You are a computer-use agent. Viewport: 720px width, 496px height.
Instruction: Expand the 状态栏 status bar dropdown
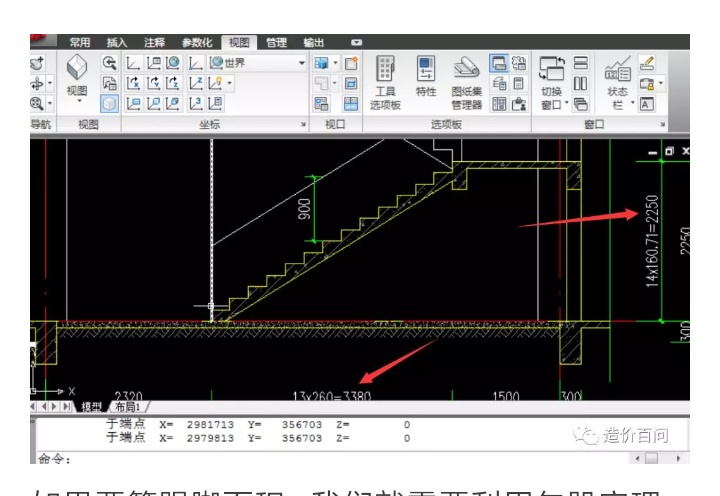pos(633,104)
